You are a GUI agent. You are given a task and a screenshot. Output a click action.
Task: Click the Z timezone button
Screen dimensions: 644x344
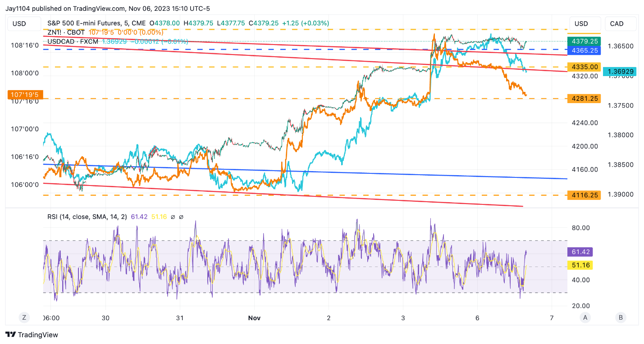pos(24,317)
